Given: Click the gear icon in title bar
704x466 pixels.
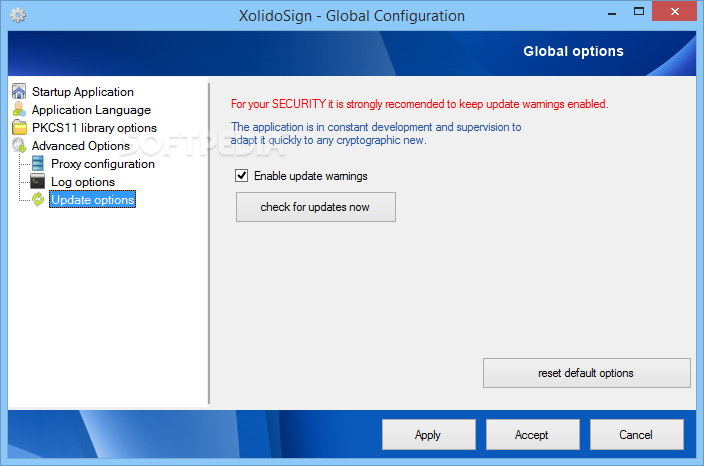Looking at the screenshot, I should coord(18,15).
